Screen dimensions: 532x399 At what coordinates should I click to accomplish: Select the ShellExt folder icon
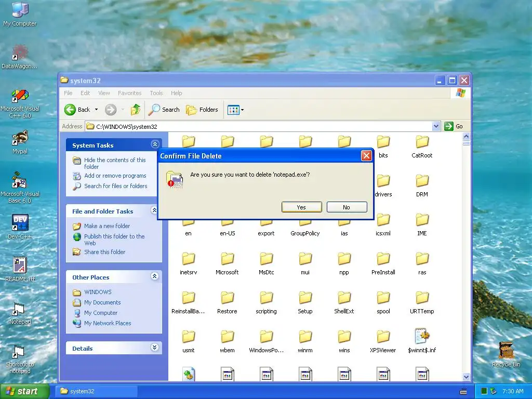pyautogui.click(x=344, y=298)
